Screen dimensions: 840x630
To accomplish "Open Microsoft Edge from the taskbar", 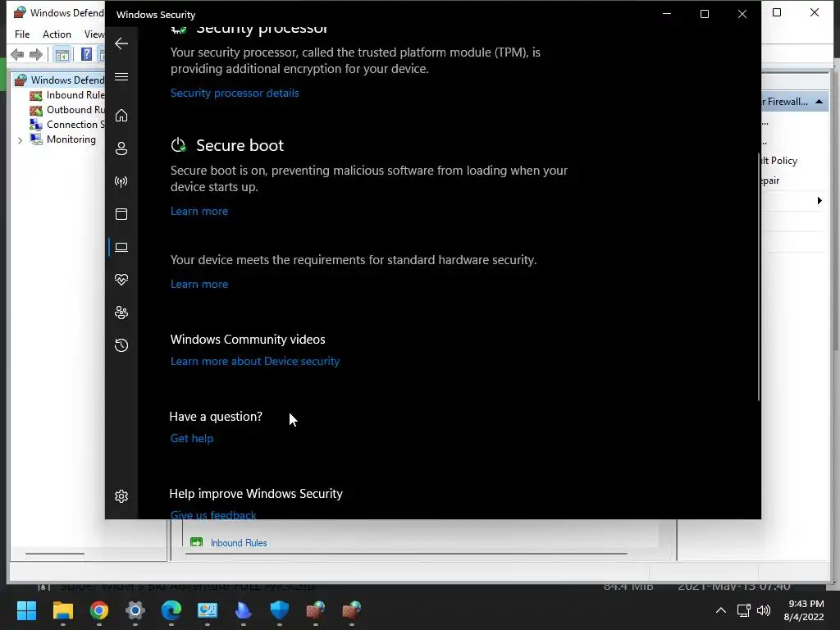I will (171, 610).
